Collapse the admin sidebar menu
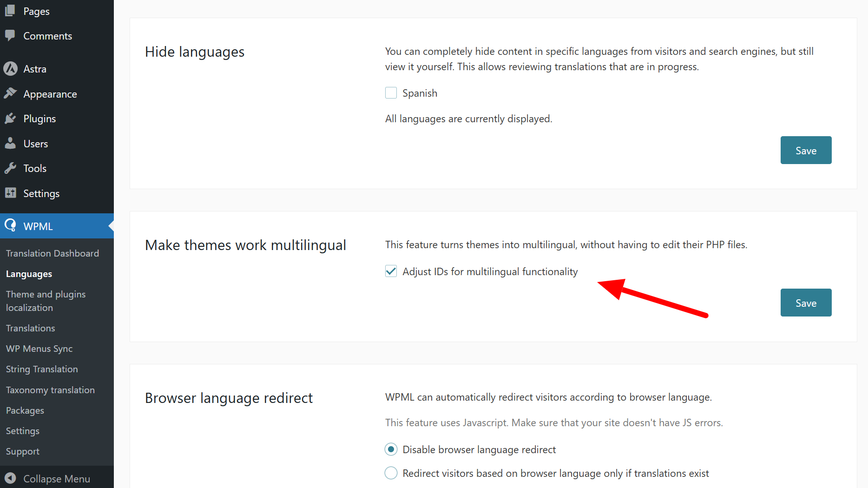This screenshot has height=488, width=868. (46, 479)
